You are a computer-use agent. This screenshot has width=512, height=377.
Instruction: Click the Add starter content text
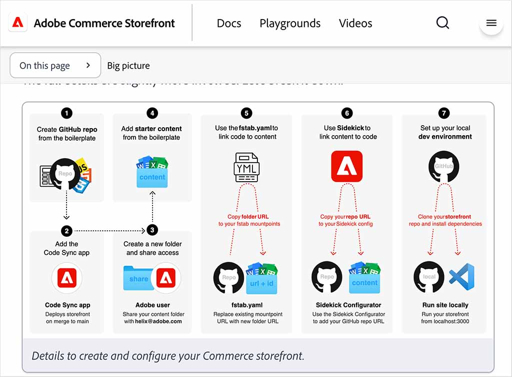coord(151,133)
